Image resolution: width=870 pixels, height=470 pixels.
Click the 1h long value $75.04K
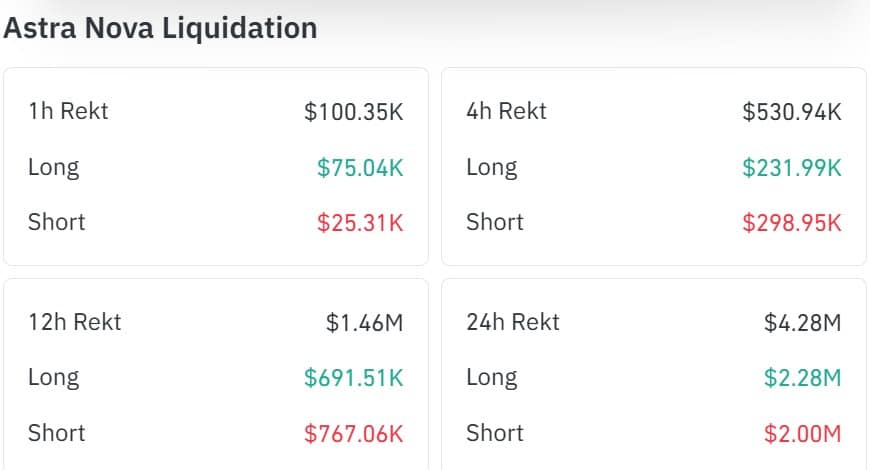click(x=360, y=167)
